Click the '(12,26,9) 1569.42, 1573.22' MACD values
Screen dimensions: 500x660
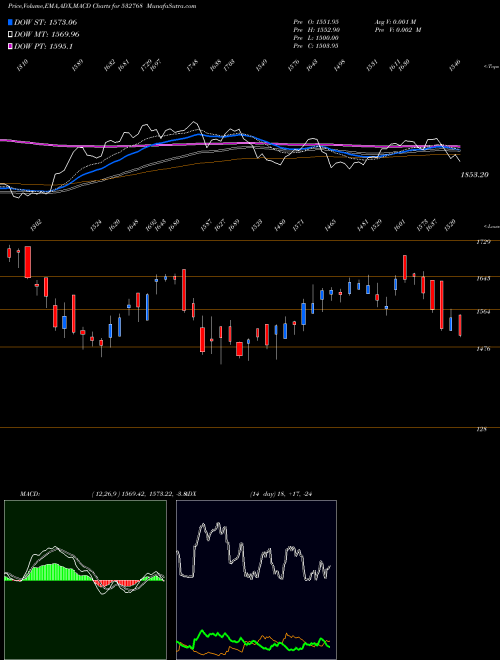click(132, 494)
